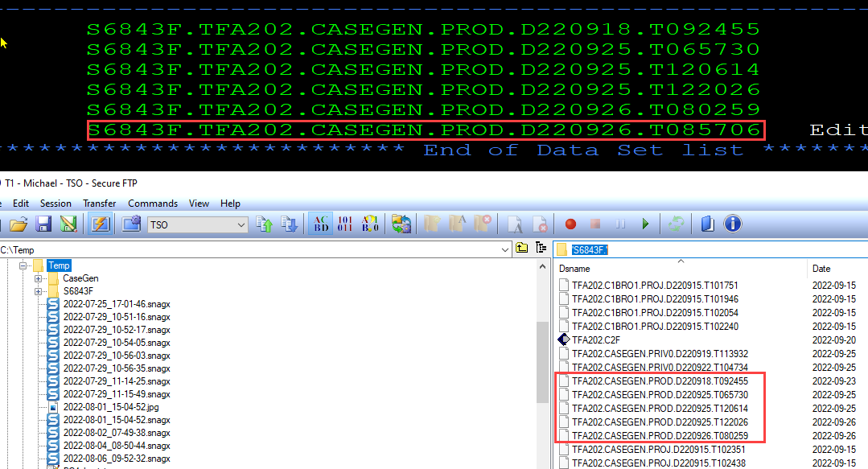Select the Temp folder in tree
The image size is (868, 469).
pyautogui.click(x=59, y=265)
